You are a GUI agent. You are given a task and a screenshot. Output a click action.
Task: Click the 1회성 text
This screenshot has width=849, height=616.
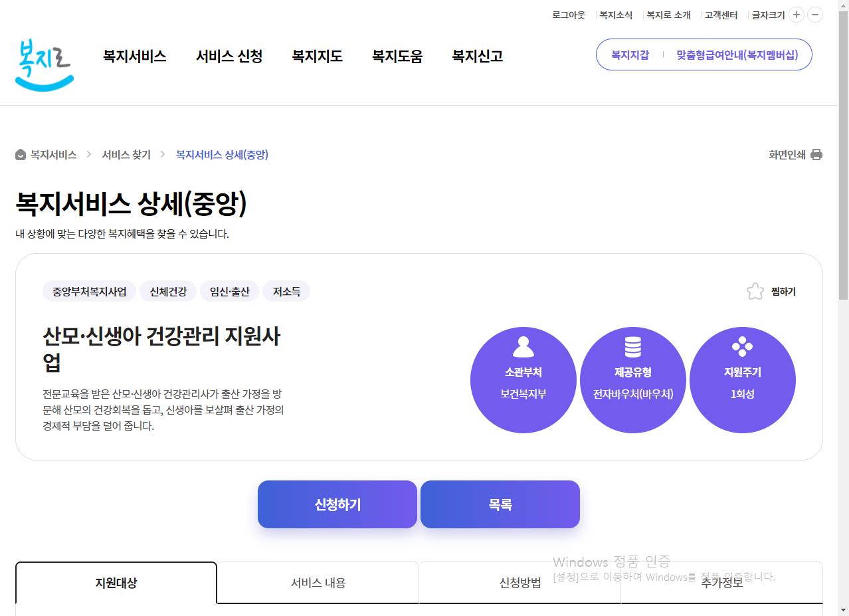(743, 394)
